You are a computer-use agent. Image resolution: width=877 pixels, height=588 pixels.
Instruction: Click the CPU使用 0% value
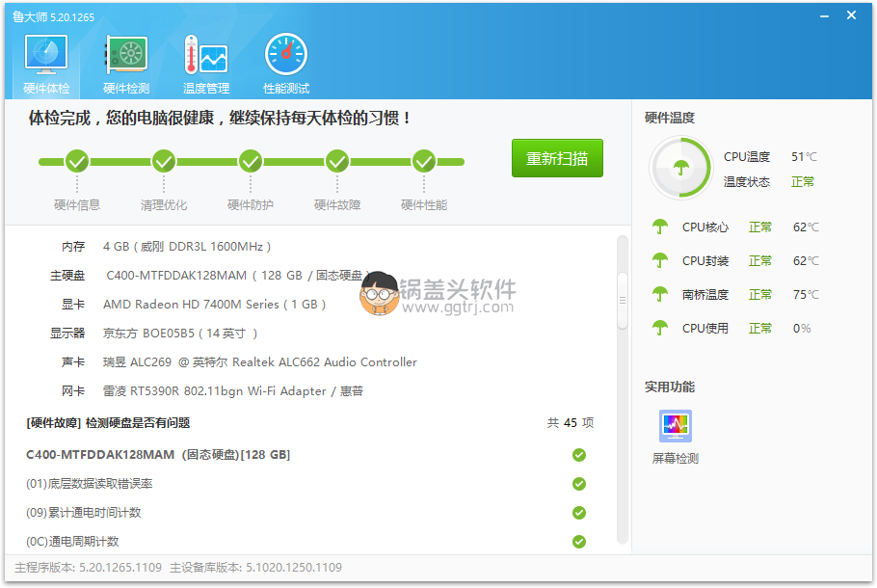coord(802,329)
